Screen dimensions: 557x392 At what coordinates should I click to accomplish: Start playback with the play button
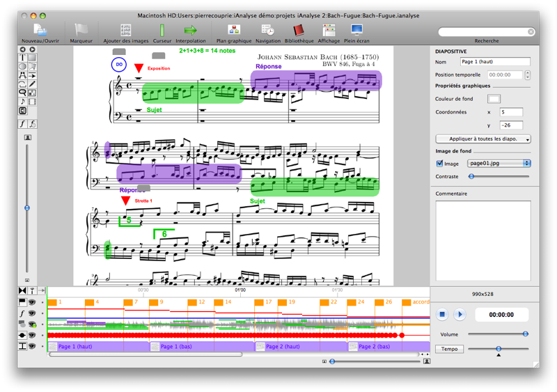460,314
